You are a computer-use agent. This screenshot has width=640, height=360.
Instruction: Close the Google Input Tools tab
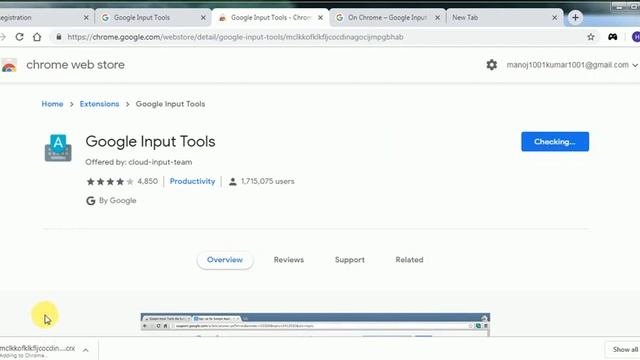tap(203, 18)
